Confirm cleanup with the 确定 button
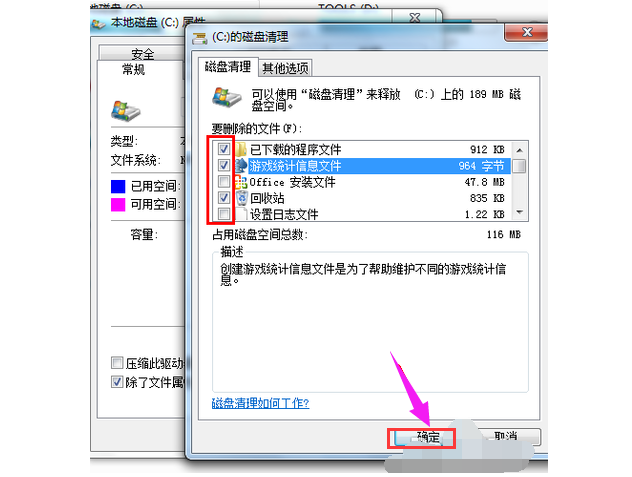Screen dimensions: 632x477 [x=422, y=437]
